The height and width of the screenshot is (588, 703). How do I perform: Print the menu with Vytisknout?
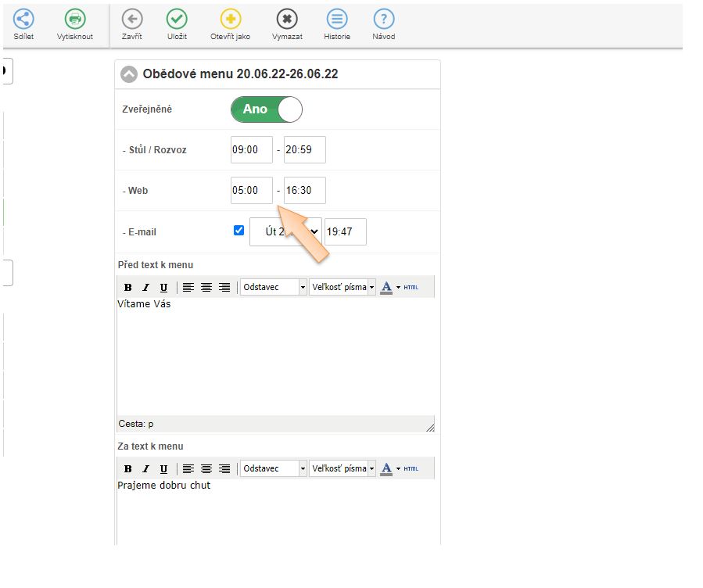[74, 20]
